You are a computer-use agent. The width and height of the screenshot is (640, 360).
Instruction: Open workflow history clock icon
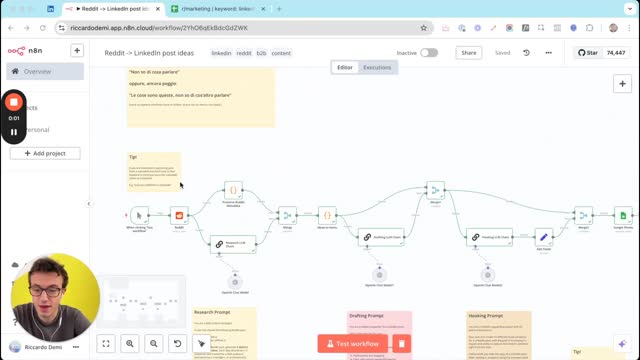[x=526, y=53]
